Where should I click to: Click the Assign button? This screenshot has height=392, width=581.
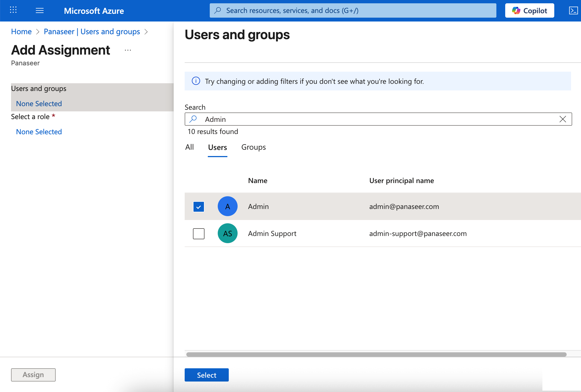(33, 375)
